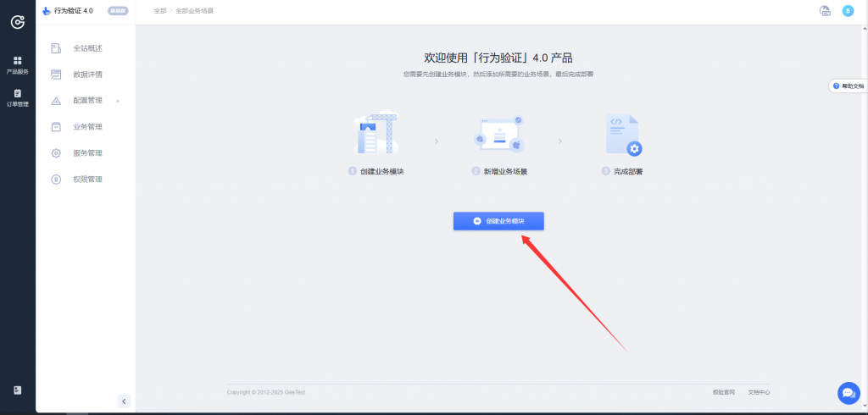The width and height of the screenshot is (868, 415).
Task: Collapse the sidebar with the left chevron
Action: coord(124,401)
